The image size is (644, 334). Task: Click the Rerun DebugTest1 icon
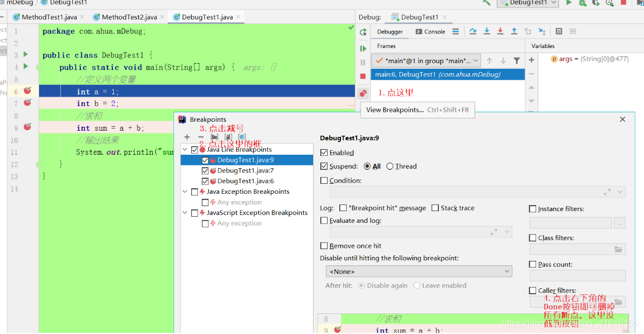[363, 32]
